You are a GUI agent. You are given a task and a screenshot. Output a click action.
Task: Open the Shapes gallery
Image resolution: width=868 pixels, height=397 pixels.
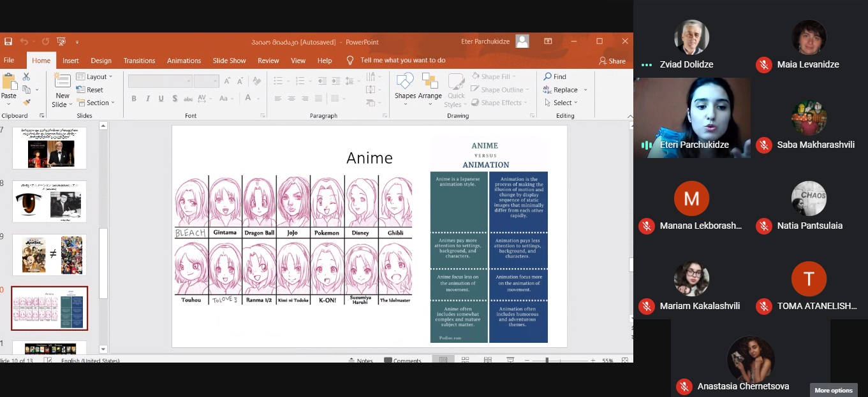[x=405, y=83]
